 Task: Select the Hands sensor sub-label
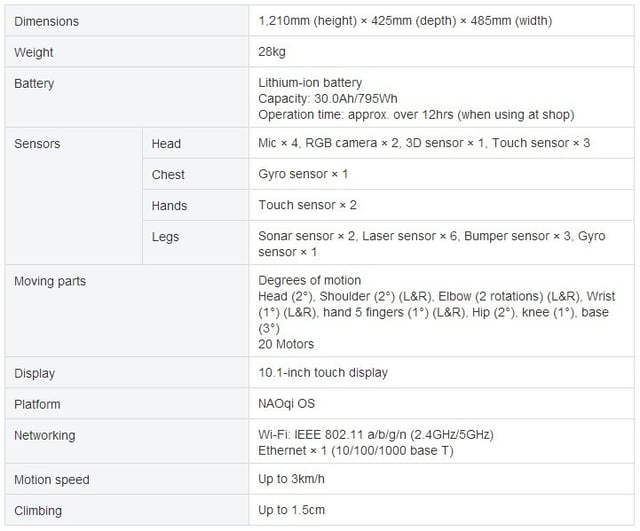tap(169, 206)
